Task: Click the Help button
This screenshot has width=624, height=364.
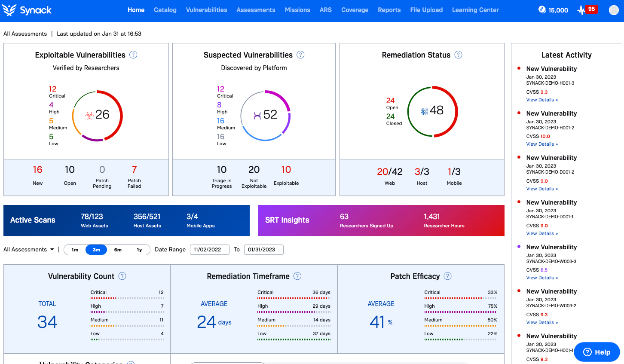Action: pos(596,352)
